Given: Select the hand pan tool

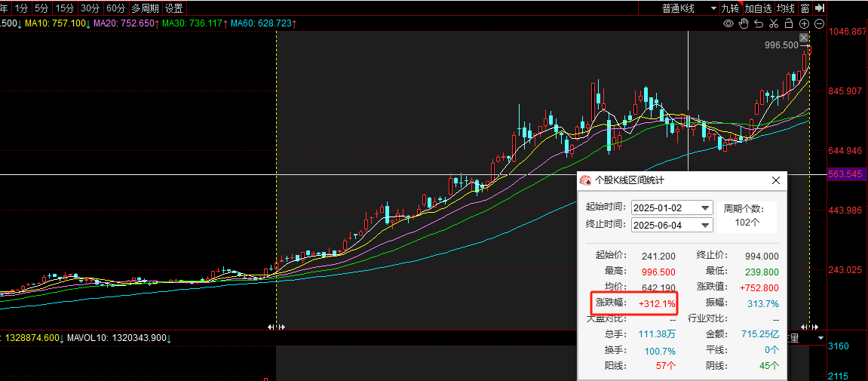Looking at the screenshot, I should [743, 24].
